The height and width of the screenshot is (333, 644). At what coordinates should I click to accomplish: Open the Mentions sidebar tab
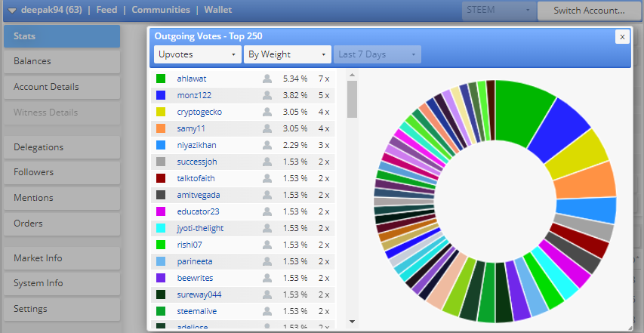coord(62,198)
